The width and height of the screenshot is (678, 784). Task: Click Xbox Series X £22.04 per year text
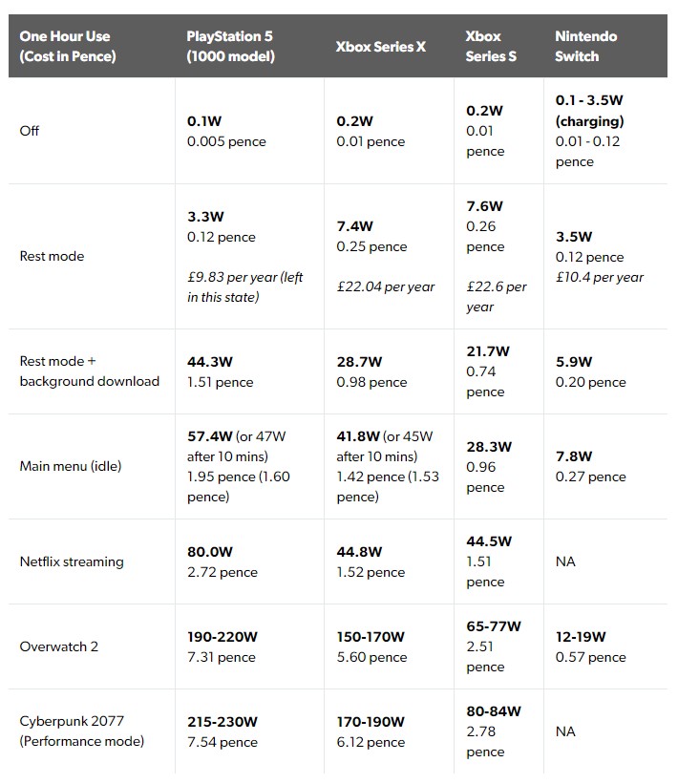click(x=385, y=286)
